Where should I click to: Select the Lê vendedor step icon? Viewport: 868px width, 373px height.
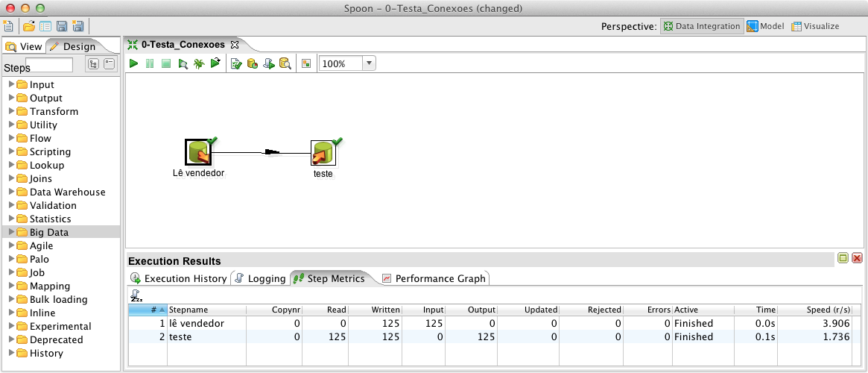pos(197,152)
